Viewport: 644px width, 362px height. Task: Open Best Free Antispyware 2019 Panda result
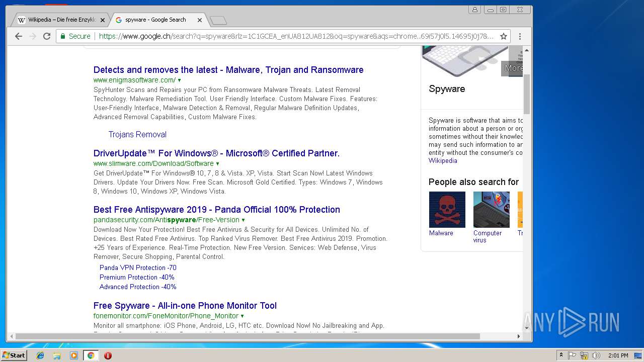click(x=217, y=210)
